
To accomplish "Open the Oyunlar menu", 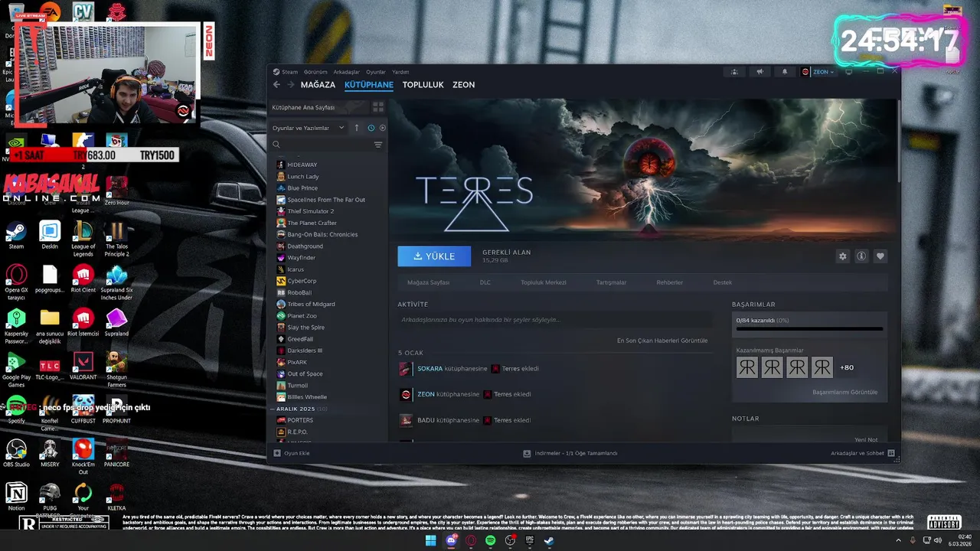I will click(x=376, y=72).
